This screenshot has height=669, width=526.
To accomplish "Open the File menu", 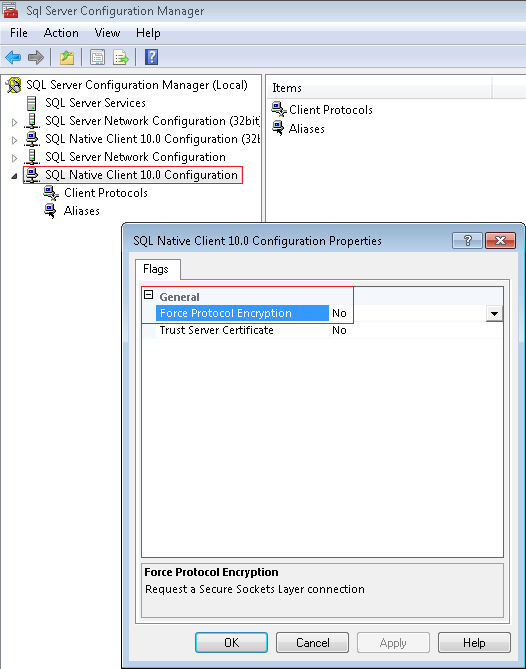I will pyautogui.click(x=19, y=33).
